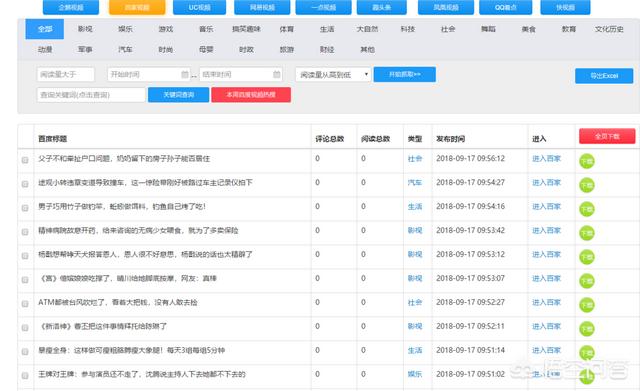Select the 体育 category tab

[287, 29]
